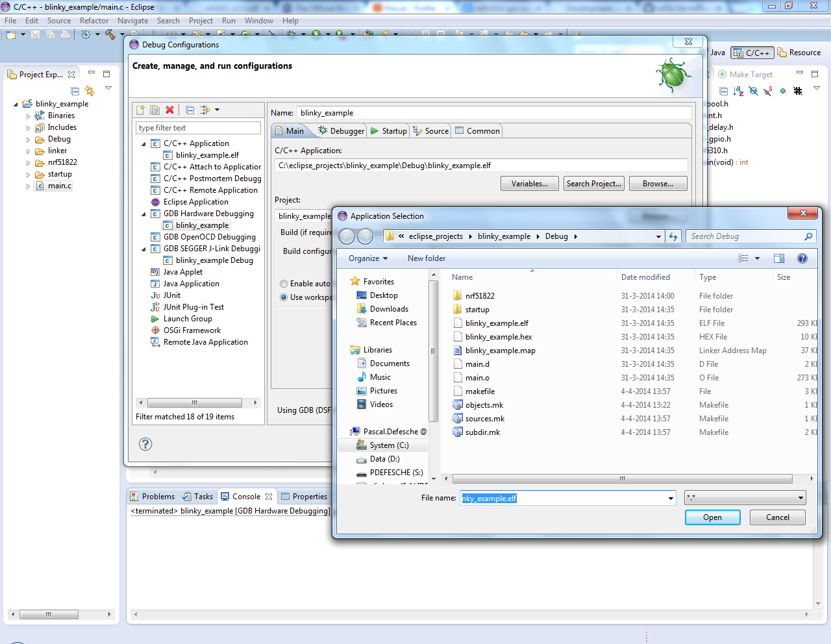Screen dimensions: 831x644
Task: Expand the Includes node in Project Explorer
Action: point(28,128)
